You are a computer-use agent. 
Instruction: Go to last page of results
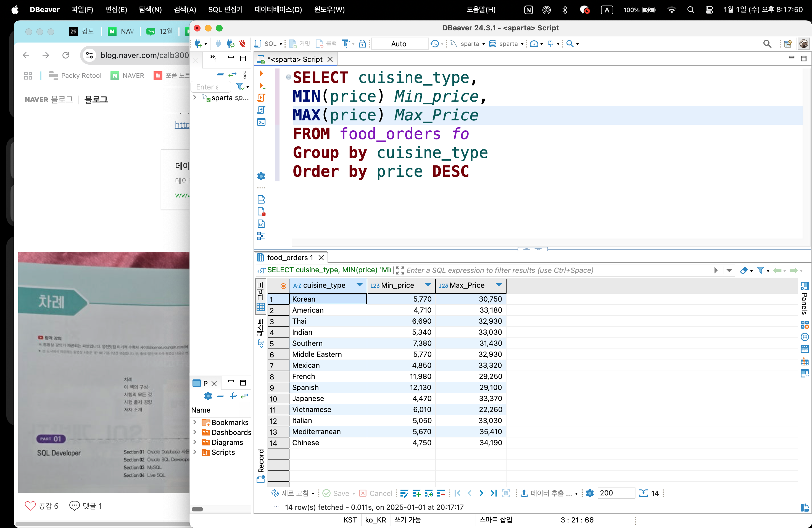point(493,493)
